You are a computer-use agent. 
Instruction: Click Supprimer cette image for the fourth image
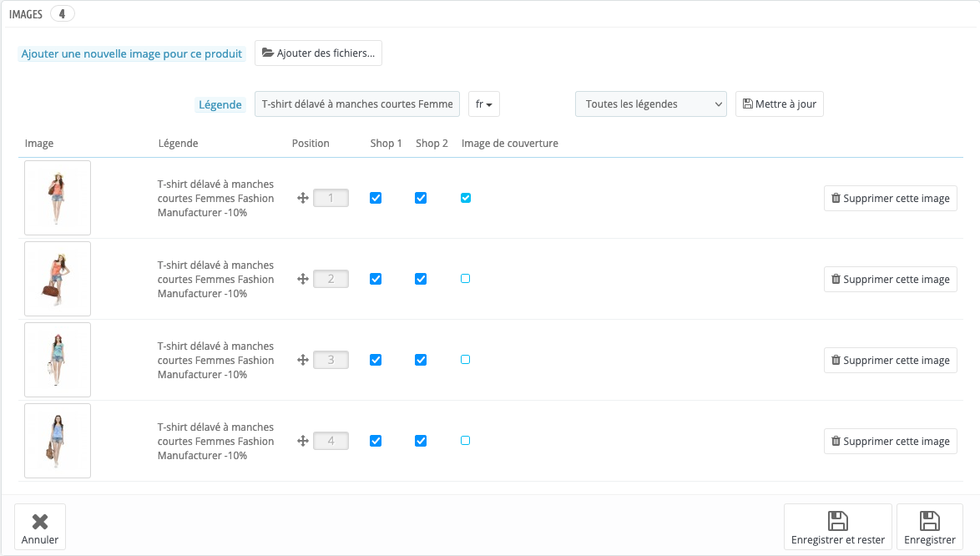(890, 441)
